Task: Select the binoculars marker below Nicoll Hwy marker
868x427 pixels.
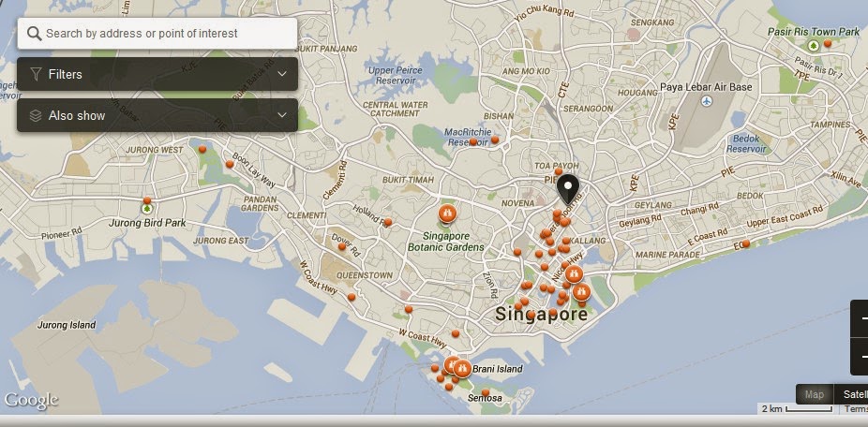Action: coord(581,292)
